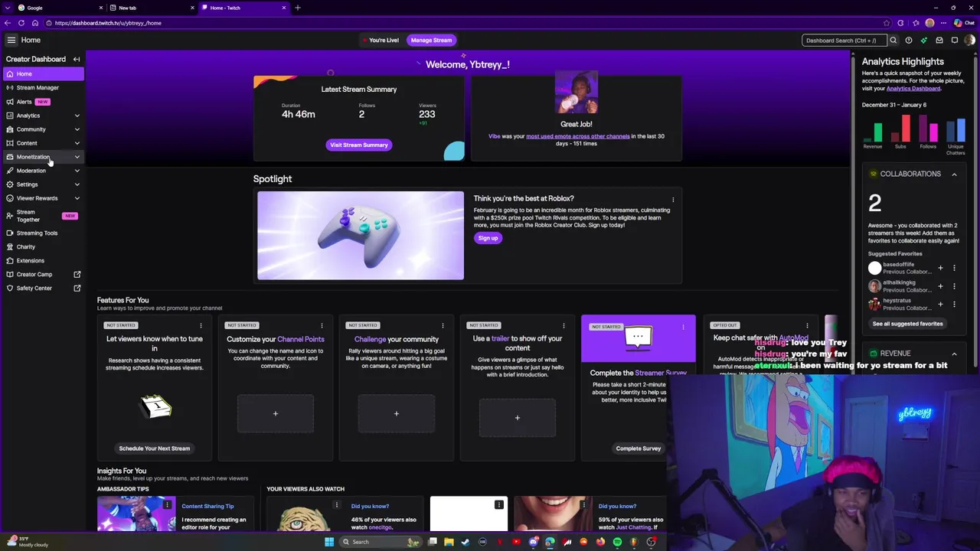Open options menu on Roblox spotlight card
980x551 pixels.
click(673, 200)
